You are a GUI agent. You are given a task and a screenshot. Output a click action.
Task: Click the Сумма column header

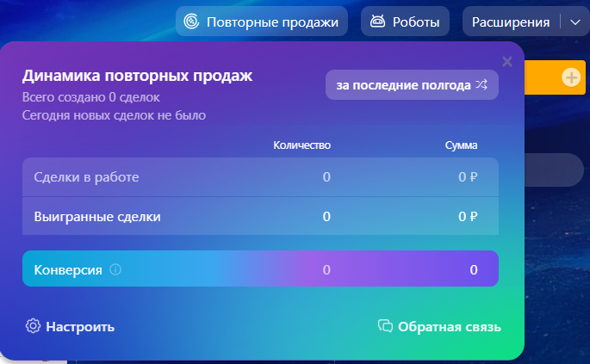point(461,145)
